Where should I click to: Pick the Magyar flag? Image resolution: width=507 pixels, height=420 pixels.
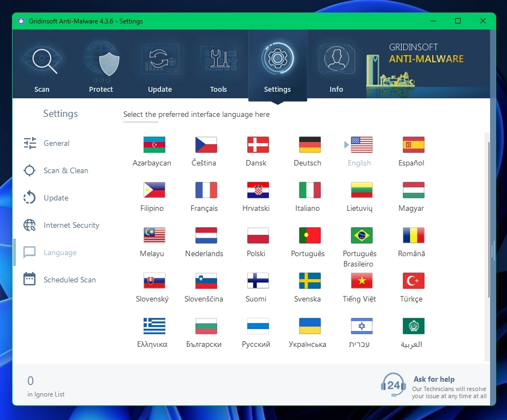pyautogui.click(x=414, y=190)
